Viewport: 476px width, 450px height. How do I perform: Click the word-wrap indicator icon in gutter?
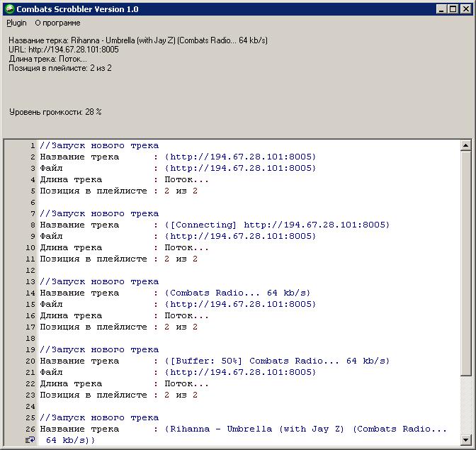click(x=30, y=439)
